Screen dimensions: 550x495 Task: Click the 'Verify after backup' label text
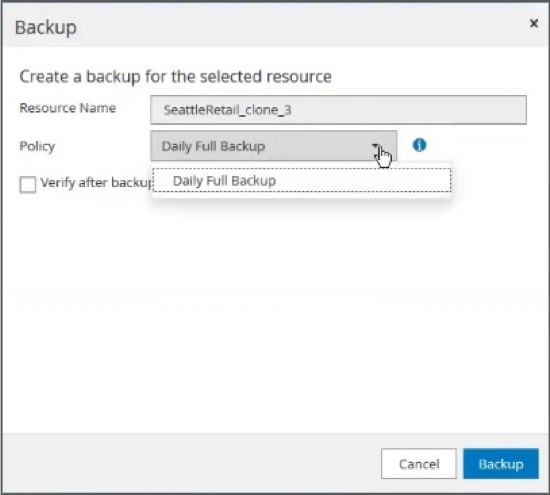[97, 183]
